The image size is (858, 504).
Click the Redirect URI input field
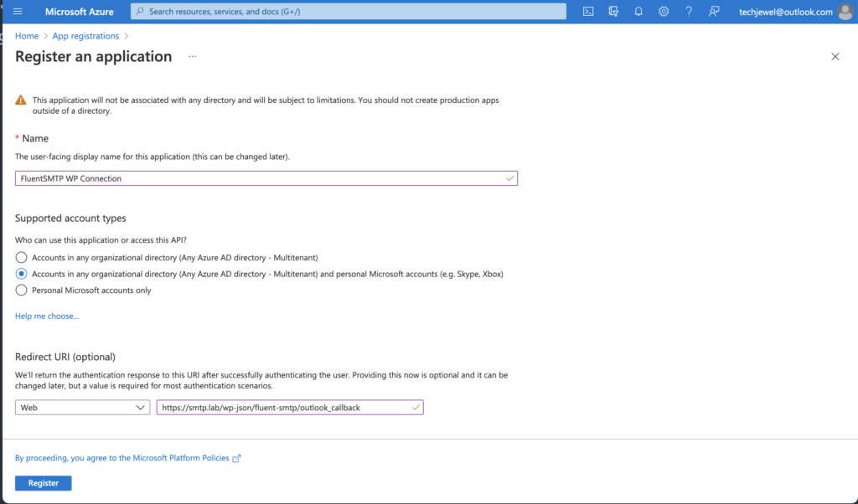pos(290,408)
